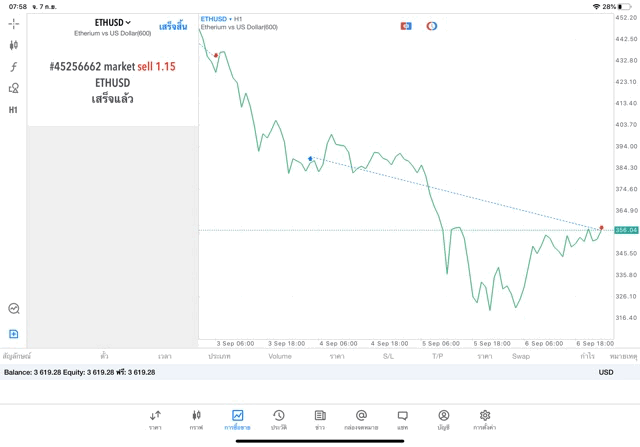This screenshot has width=640, height=447.
Task: Open the indicators (f) menu
Action: (14, 67)
